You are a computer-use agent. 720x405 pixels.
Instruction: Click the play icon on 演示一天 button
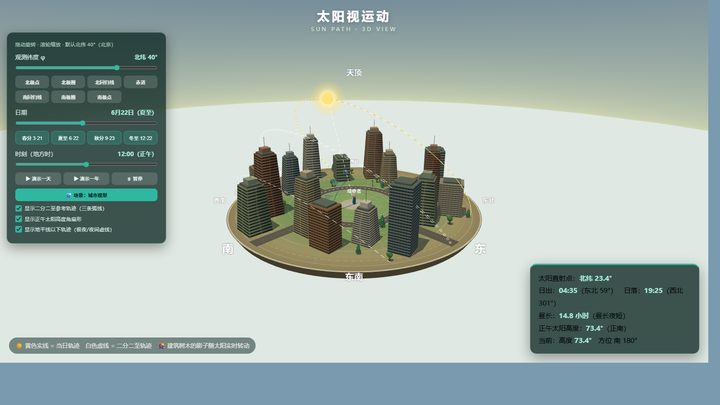(x=28, y=179)
